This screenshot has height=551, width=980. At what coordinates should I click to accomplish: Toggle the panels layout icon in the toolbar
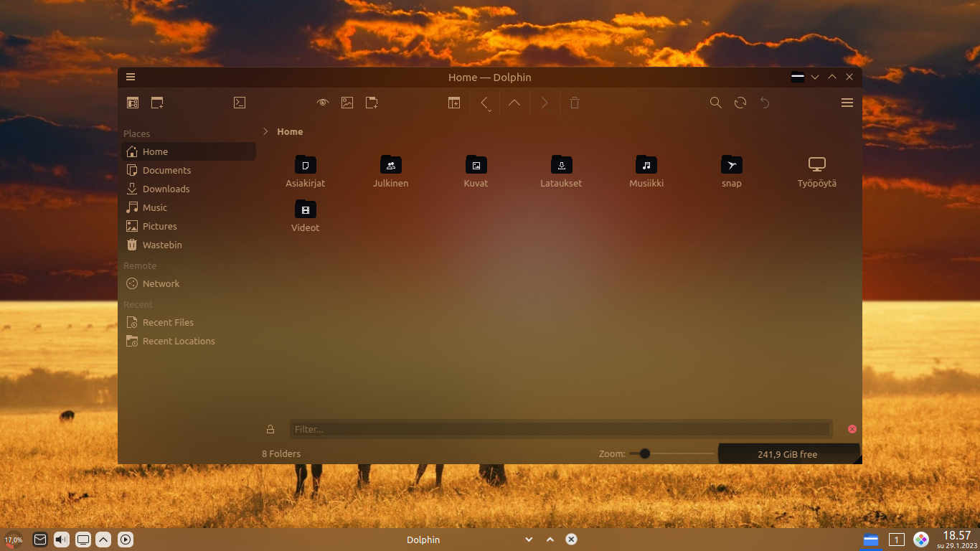pos(133,103)
